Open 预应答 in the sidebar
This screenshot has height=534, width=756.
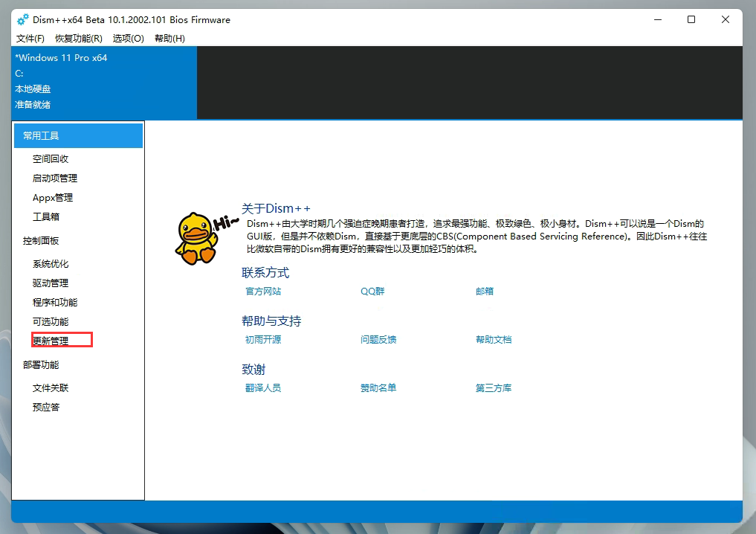(45, 407)
